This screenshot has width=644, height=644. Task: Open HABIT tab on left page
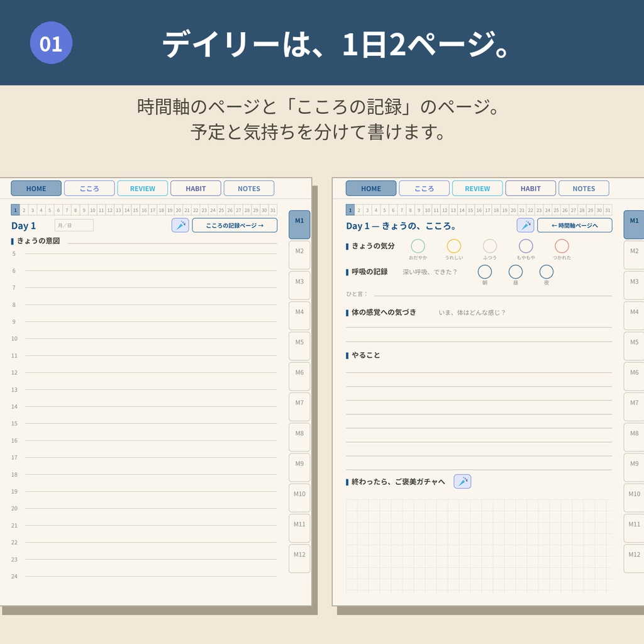point(196,189)
